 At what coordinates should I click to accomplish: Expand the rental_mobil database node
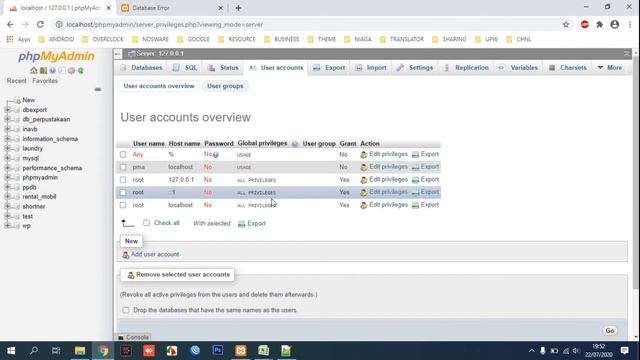click(x=7, y=197)
